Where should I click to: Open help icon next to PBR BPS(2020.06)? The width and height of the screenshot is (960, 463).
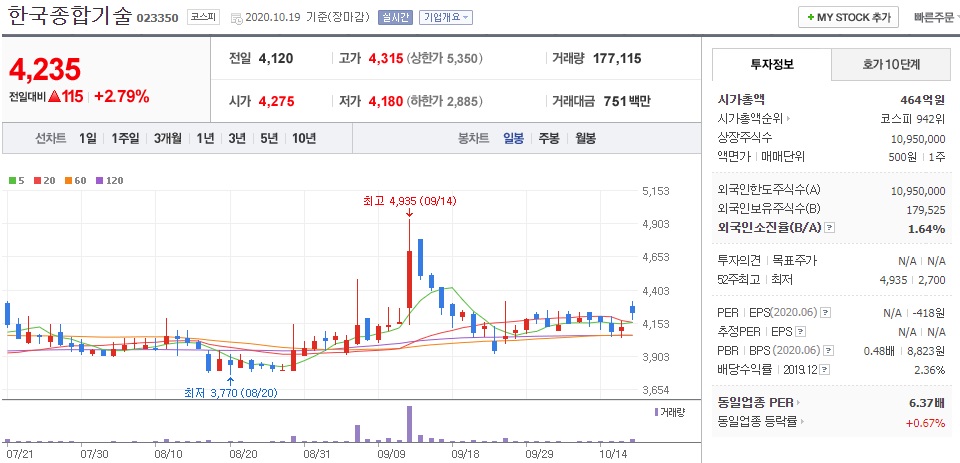click(829, 351)
